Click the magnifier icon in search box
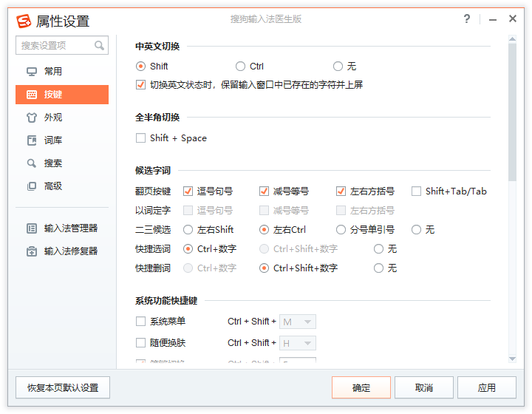Image resolution: width=532 pixels, height=414 pixels. (99, 46)
